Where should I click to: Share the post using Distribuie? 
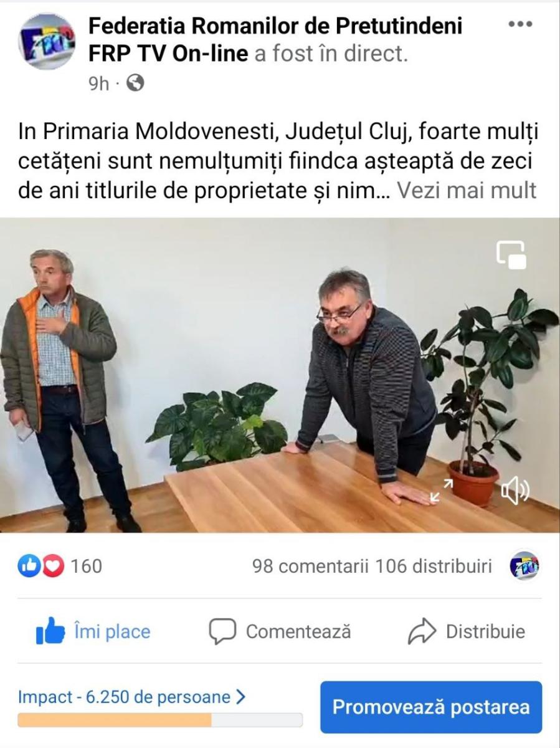point(467,631)
